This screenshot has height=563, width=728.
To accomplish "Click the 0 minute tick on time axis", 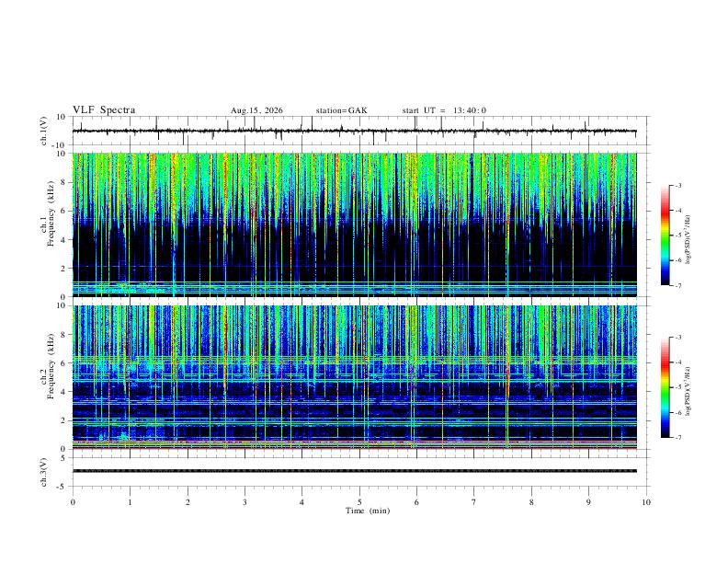I will (73, 502).
